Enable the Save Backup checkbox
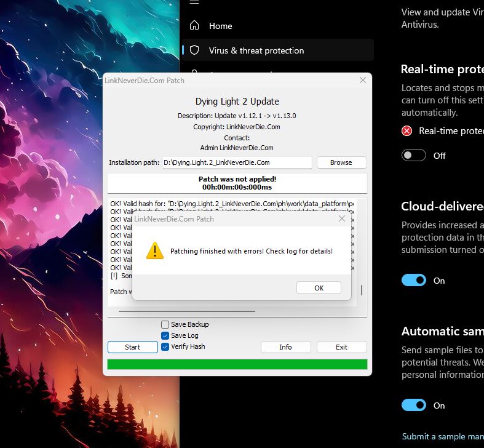 click(165, 324)
